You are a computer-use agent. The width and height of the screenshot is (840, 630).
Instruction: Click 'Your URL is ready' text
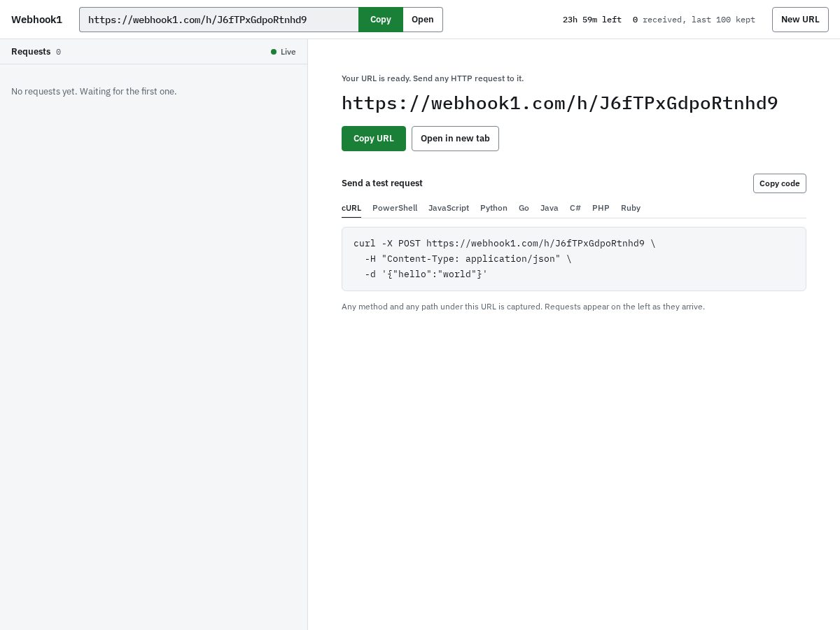(433, 78)
